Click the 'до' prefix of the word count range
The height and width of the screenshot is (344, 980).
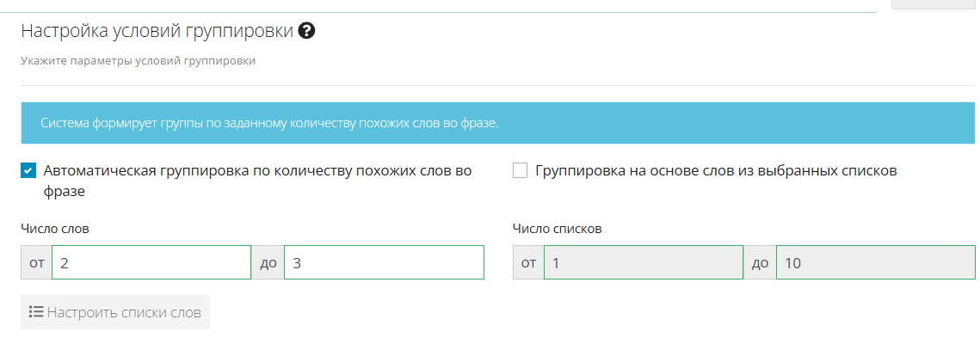268,262
